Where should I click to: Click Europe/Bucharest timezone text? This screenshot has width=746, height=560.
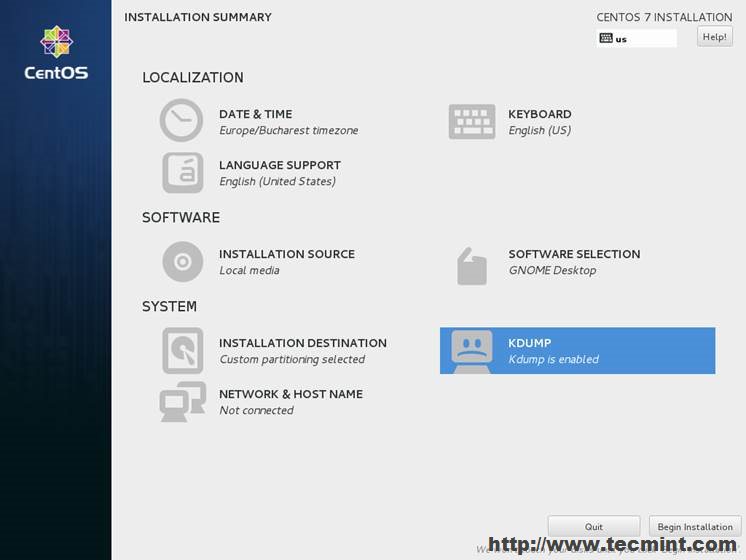(288, 130)
